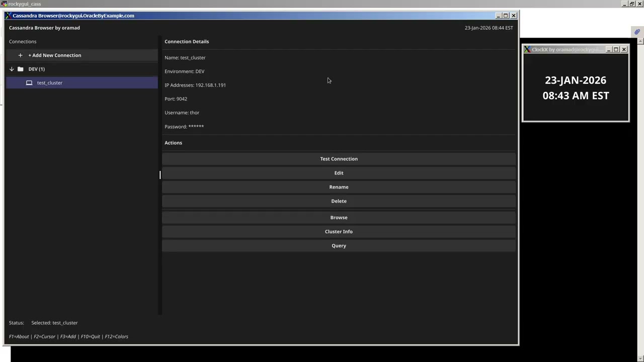Viewport: 644px width, 362px height.
Task: Maximize the Cassandra Browser window
Action: pyautogui.click(x=506, y=16)
